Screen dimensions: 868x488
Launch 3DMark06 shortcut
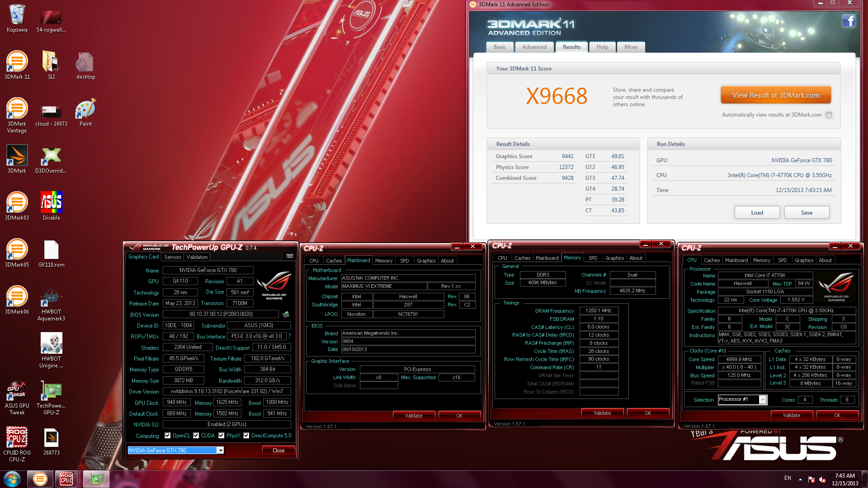pos(17,300)
